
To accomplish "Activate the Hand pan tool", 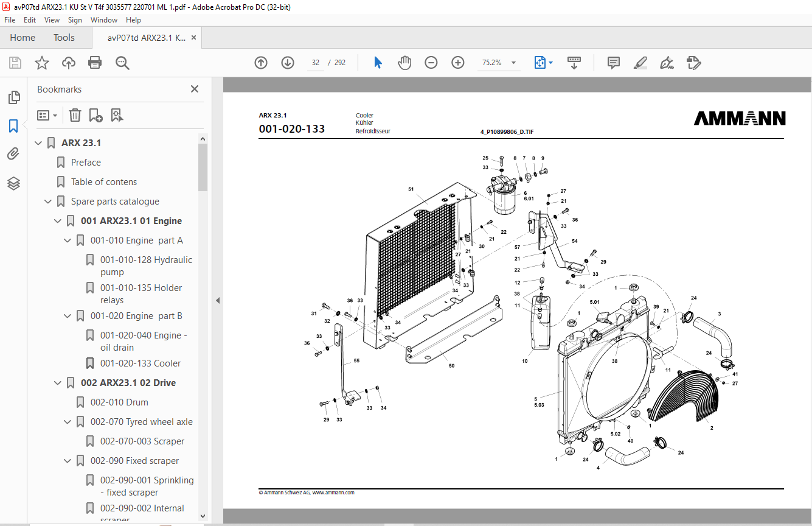I will coord(404,63).
